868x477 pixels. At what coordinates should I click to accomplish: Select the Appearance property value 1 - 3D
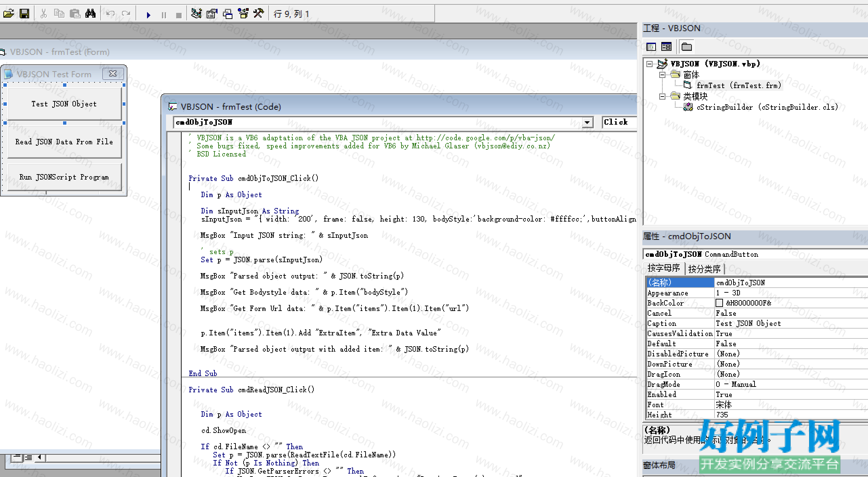tap(791, 293)
